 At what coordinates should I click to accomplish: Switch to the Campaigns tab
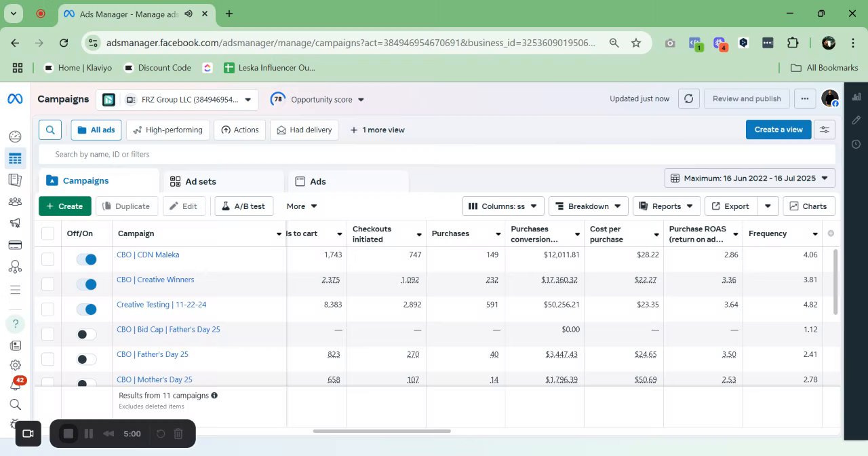point(99,181)
